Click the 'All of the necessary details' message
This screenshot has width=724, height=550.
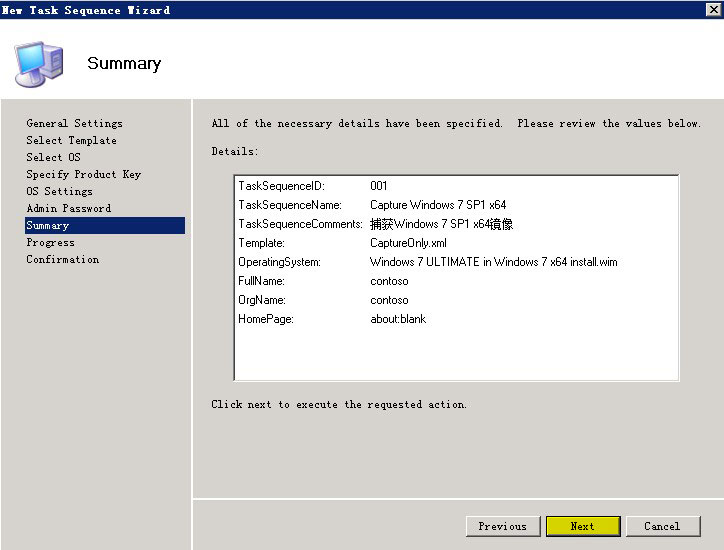tap(456, 123)
